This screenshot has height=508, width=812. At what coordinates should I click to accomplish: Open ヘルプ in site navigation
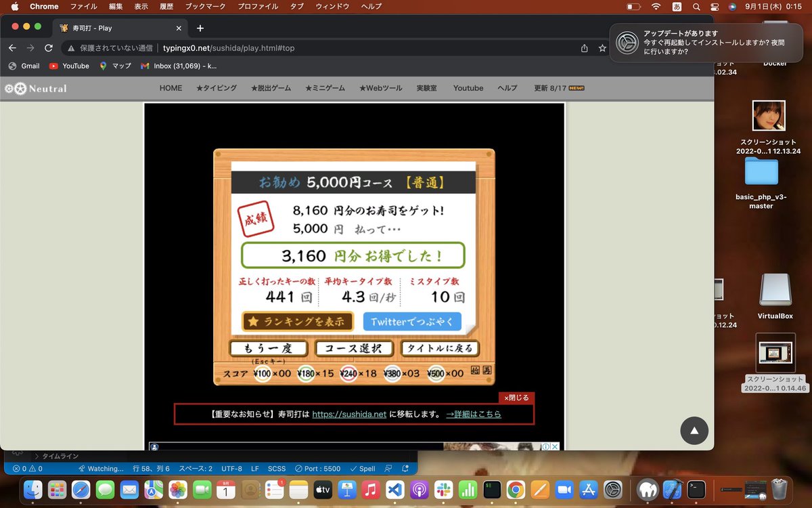coord(507,88)
